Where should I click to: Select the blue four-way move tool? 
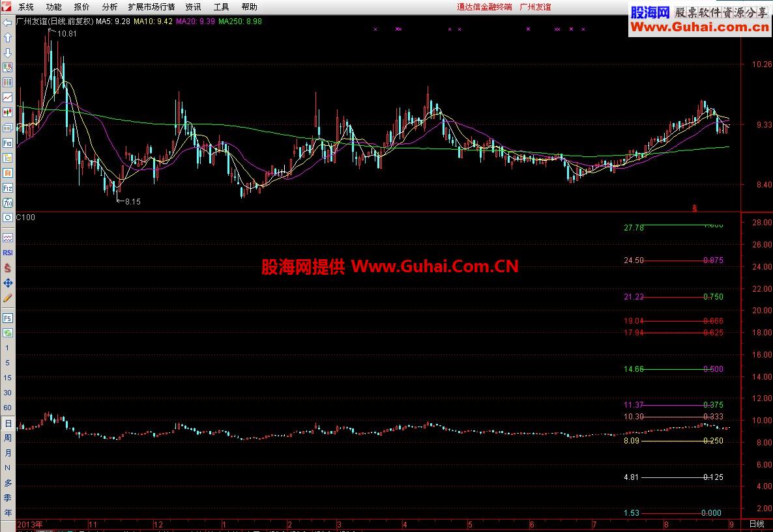pyautogui.click(x=7, y=283)
